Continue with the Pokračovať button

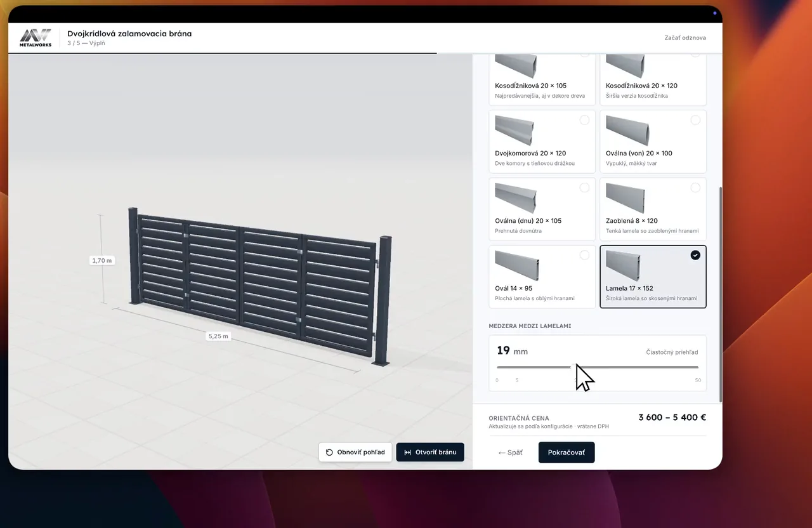pos(566,452)
